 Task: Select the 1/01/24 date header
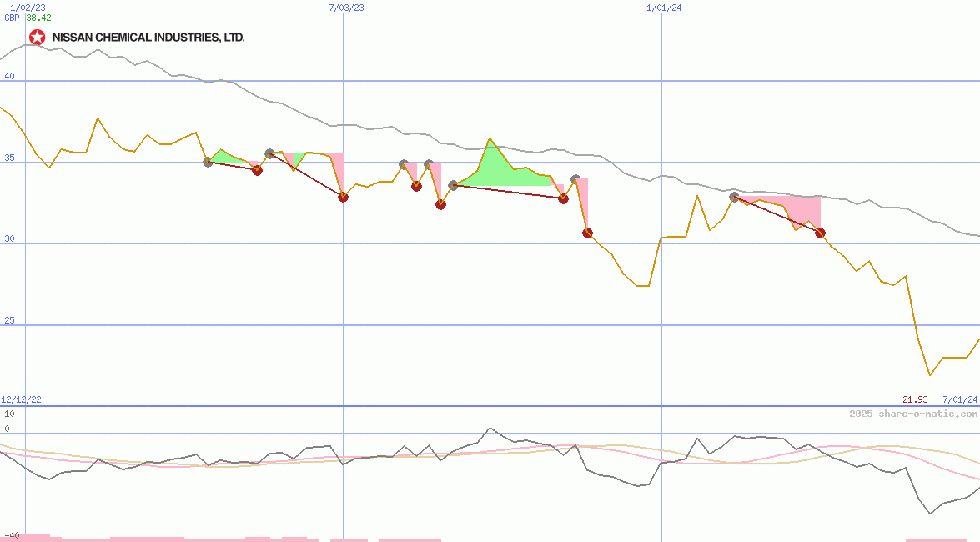click(x=663, y=8)
